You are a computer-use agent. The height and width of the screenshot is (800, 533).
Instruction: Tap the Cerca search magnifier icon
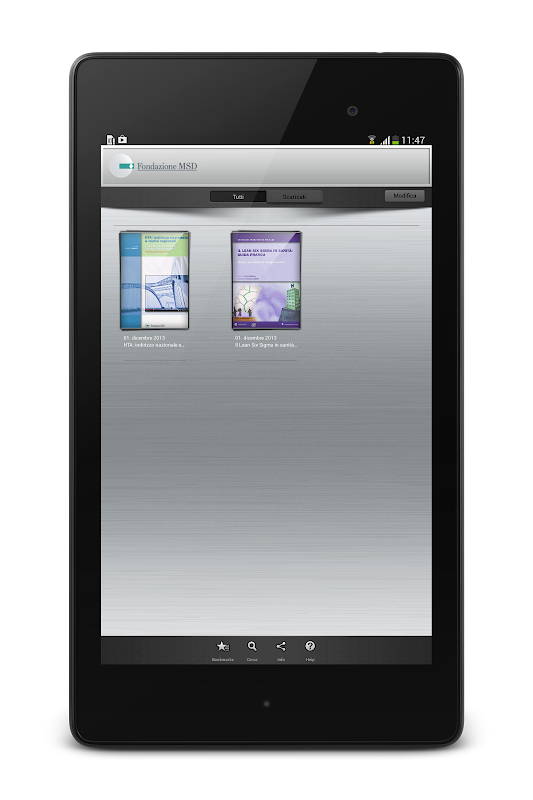[x=252, y=646]
